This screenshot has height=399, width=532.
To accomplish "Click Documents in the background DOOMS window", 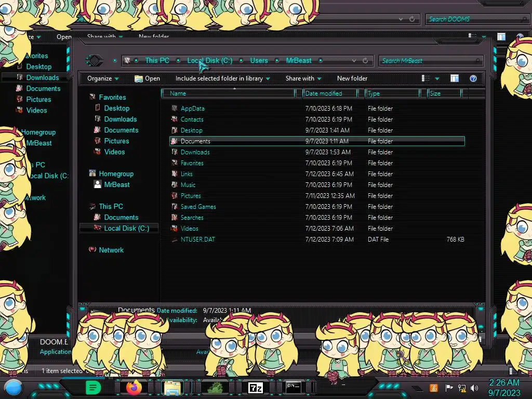I will click(x=43, y=88).
